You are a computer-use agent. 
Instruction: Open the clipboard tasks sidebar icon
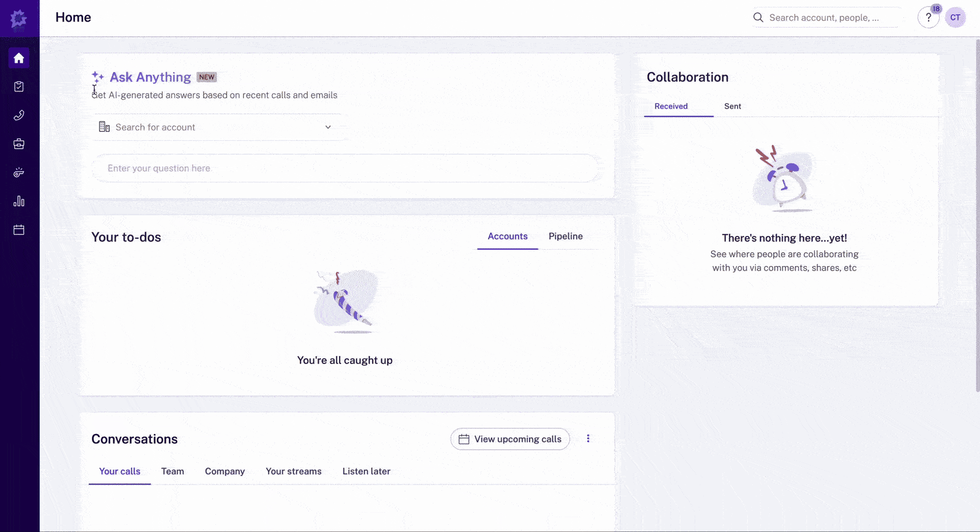19,87
